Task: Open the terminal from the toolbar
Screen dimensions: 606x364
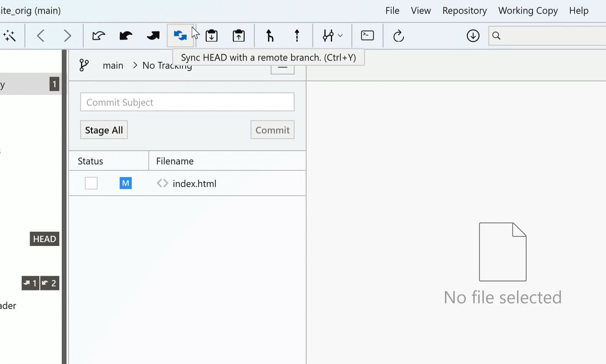Action: pyautogui.click(x=367, y=36)
